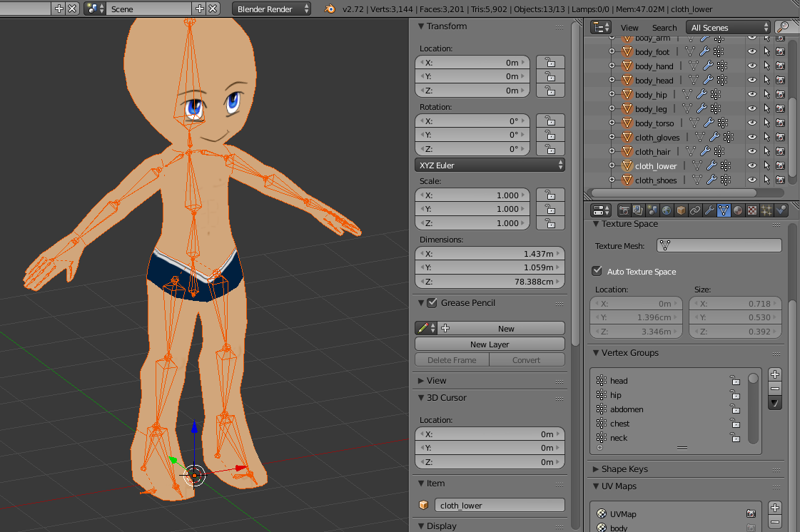Lock the Scale Y transform channel
Viewport: 800px width, 532px height.
click(550, 209)
